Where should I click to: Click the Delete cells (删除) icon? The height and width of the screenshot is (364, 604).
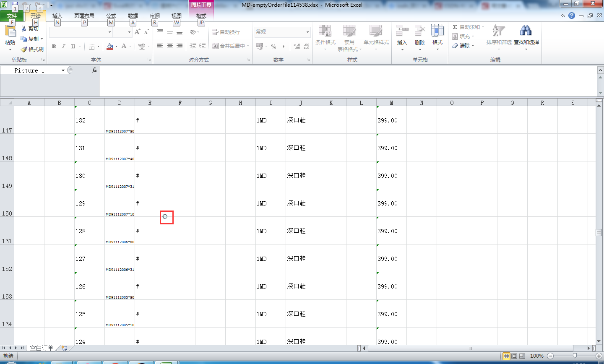pos(419,31)
